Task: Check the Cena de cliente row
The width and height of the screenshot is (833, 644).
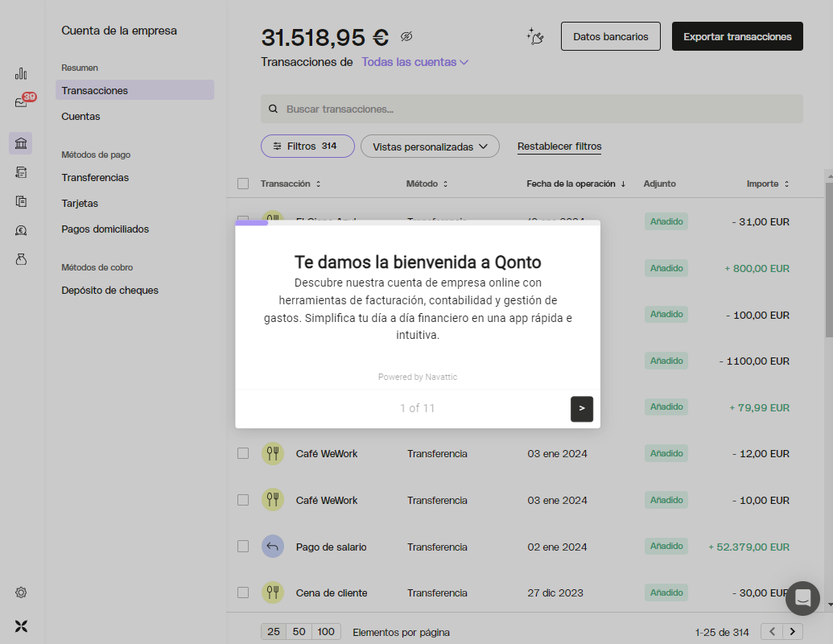Action: 243,592
